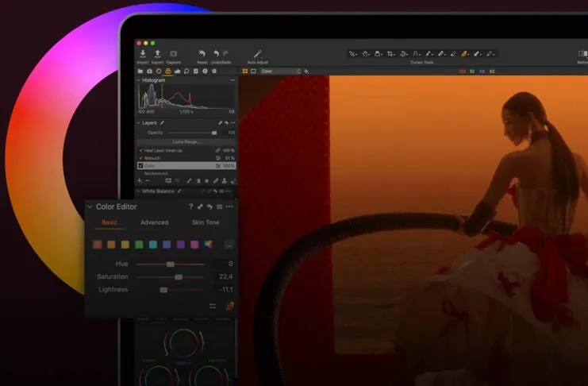This screenshot has height=386, width=588.
Task: Switch to the Skin Tone tab
Action: [x=206, y=222]
